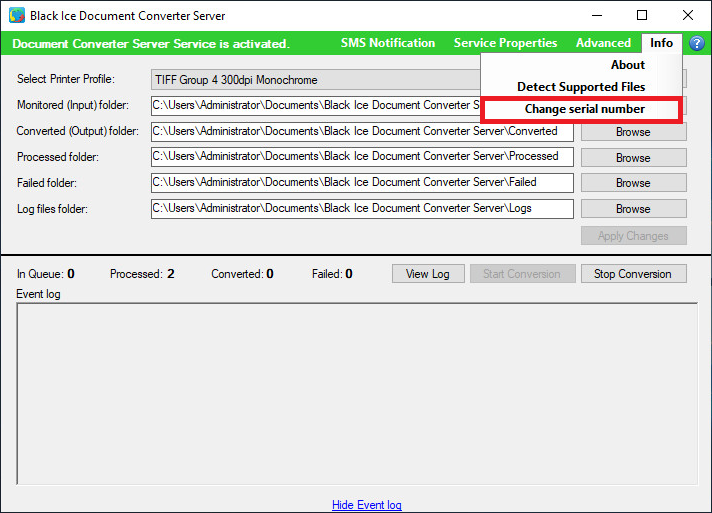Click the Stop Conversion button
This screenshot has width=712, height=513.
(633, 274)
